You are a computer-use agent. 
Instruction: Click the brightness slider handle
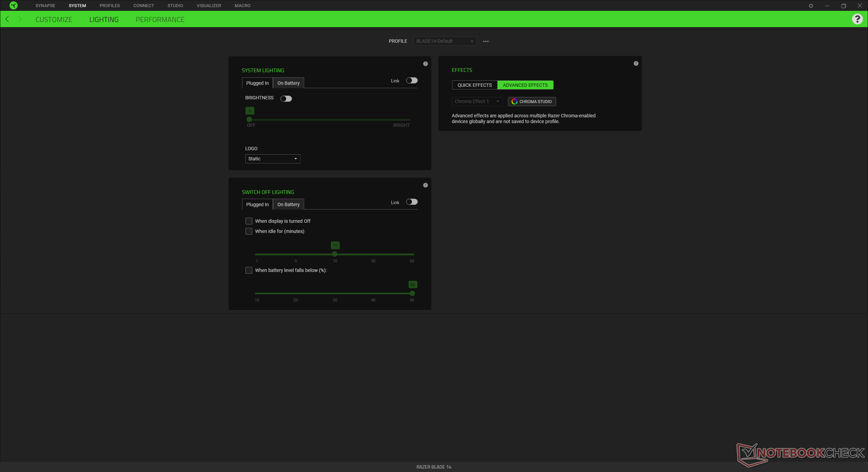tap(249, 119)
